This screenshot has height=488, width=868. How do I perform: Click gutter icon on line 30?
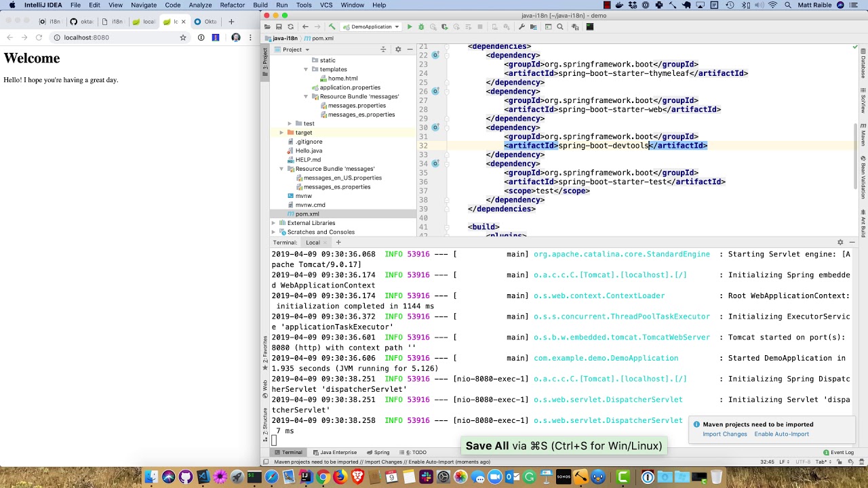[x=435, y=127]
